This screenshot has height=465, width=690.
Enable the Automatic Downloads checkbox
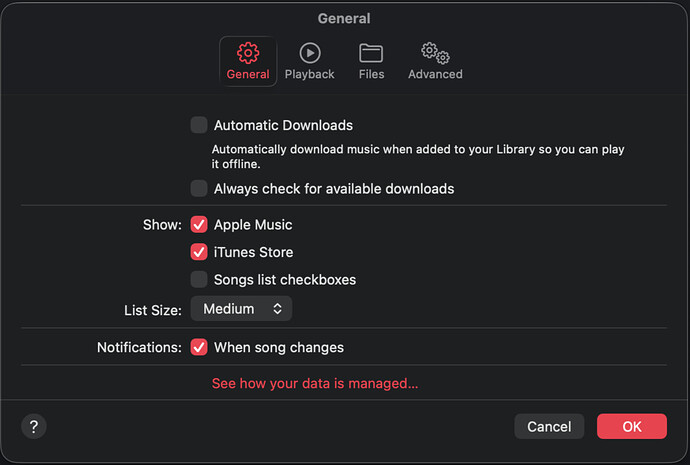point(199,125)
